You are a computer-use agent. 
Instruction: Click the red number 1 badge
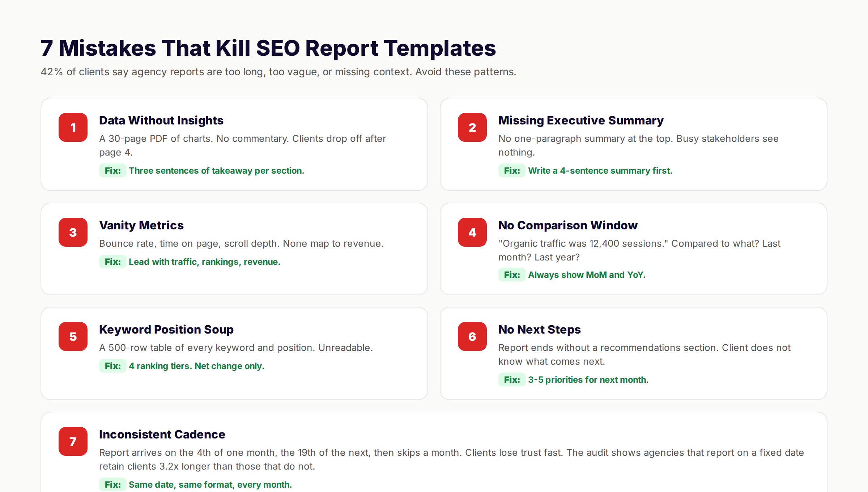pos(73,127)
